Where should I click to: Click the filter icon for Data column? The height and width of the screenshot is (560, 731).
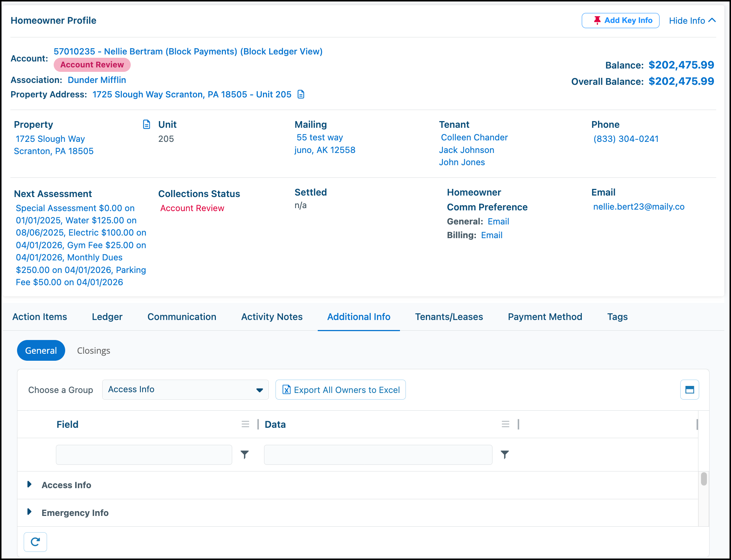[x=505, y=454]
